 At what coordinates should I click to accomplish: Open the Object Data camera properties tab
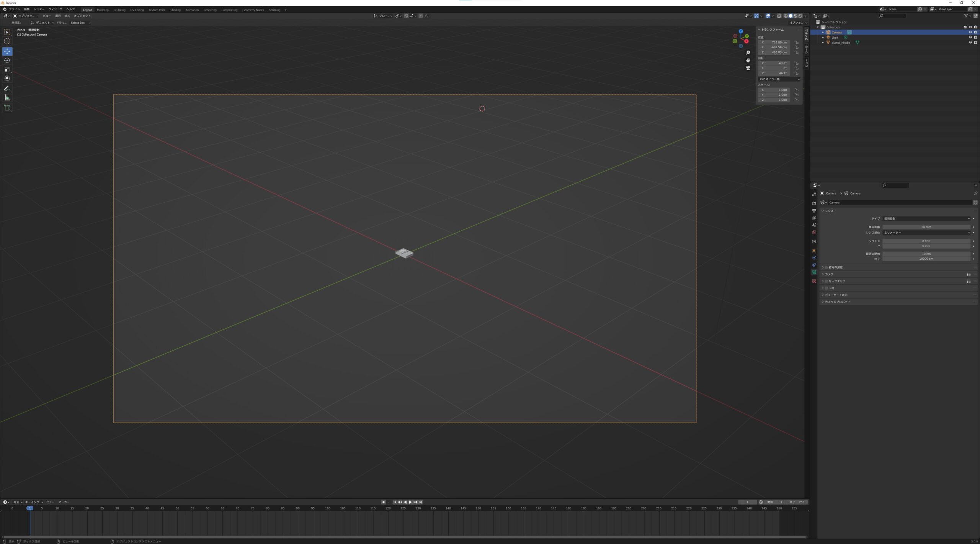tap(814, 272)
